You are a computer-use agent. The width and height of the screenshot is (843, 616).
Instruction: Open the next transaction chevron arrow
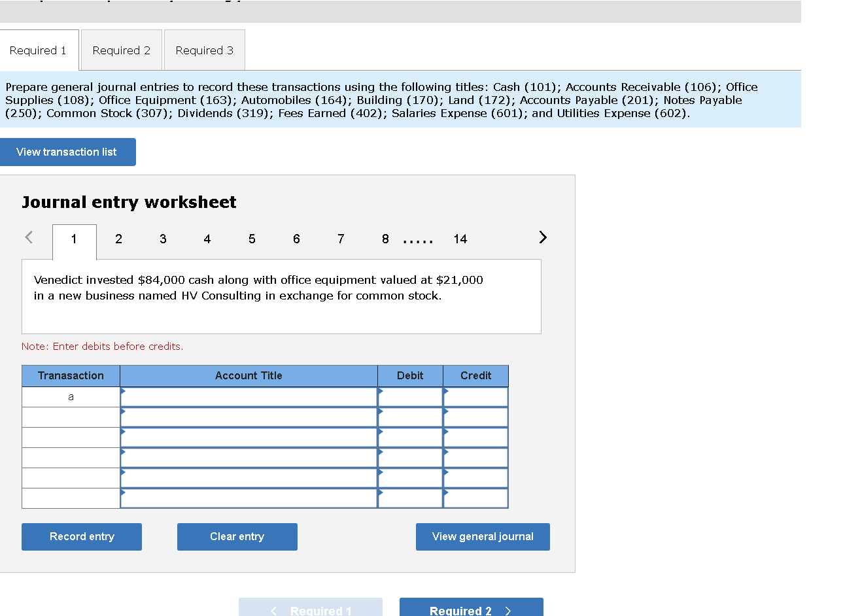[x=542, y=238]
